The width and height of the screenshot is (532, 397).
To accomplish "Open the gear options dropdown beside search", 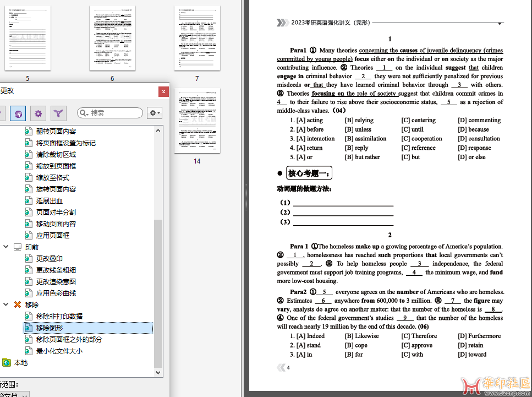I will point(155,113).
